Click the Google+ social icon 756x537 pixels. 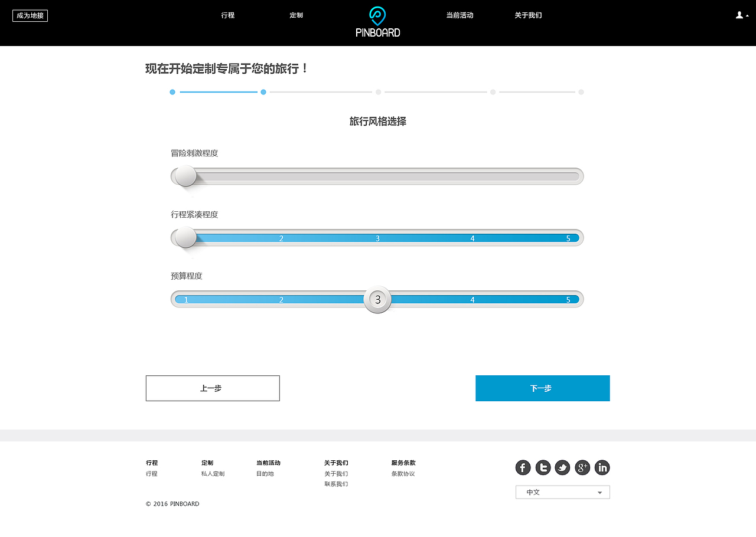pyautogui.click(x=582, y=467)
